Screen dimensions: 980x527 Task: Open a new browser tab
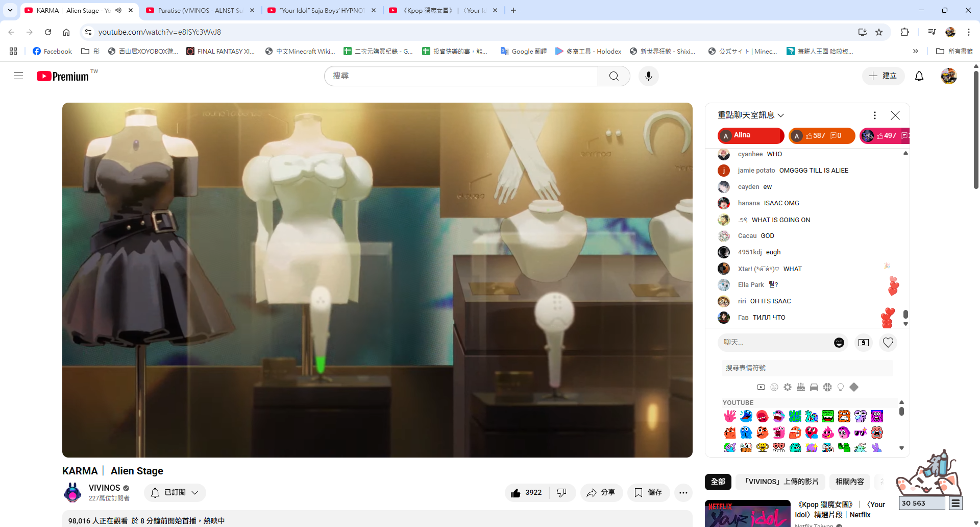[x=513, y=10]
